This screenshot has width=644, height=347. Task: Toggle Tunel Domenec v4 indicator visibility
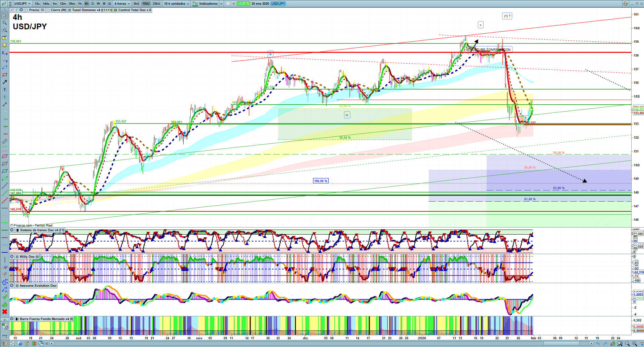tap(70, 10)
